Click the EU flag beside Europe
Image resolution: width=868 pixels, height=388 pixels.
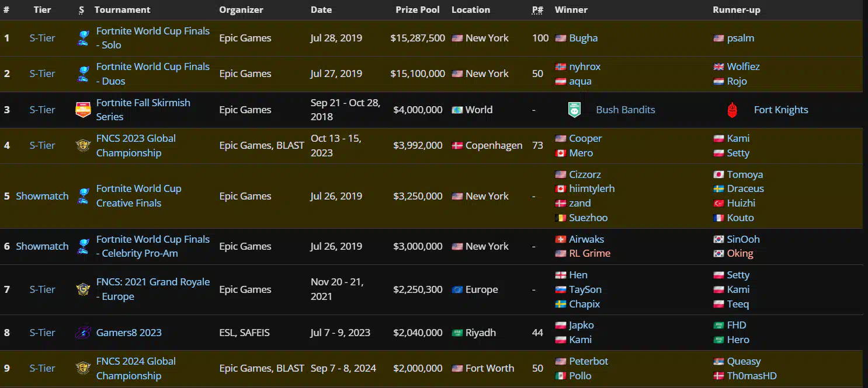457,290
